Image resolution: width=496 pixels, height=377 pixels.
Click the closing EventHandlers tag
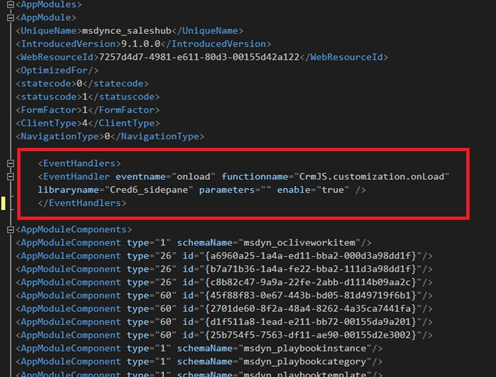point(82,203)
